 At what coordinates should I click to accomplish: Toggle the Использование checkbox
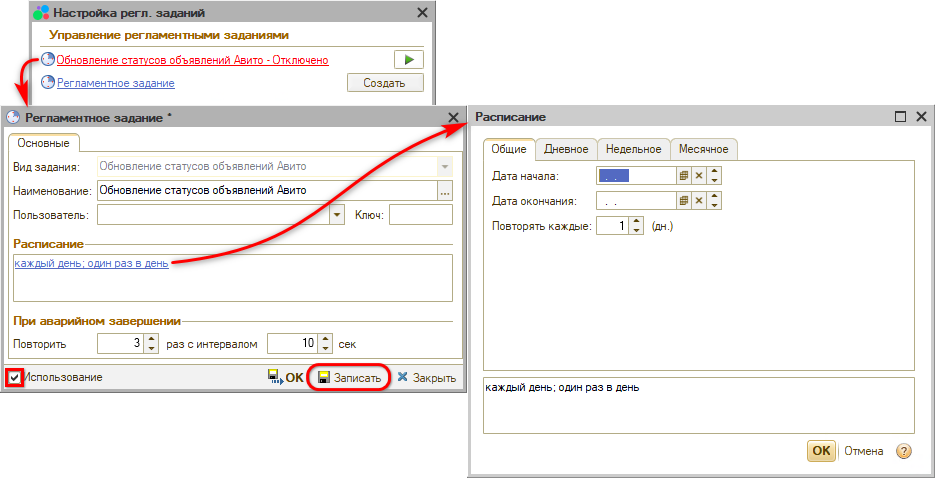(x=14, y=378)
